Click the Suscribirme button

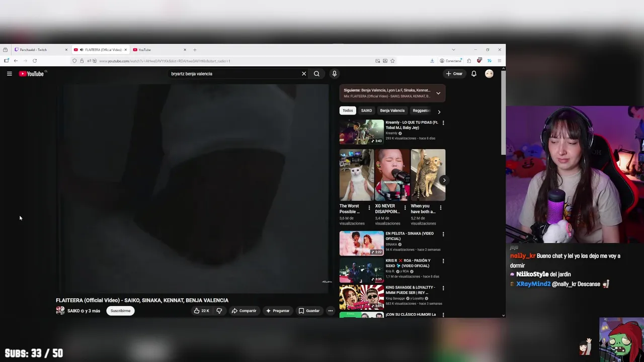[x=120, y=311]
